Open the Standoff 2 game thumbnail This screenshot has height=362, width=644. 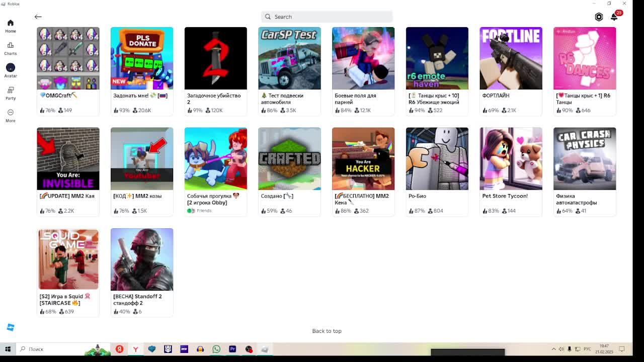142,259
